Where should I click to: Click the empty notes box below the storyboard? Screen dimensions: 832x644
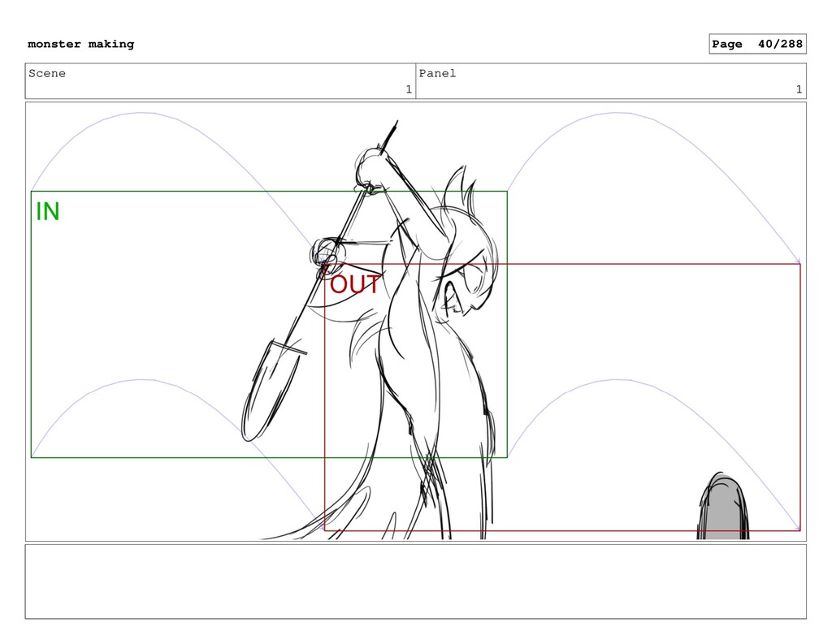click(415, 581)
